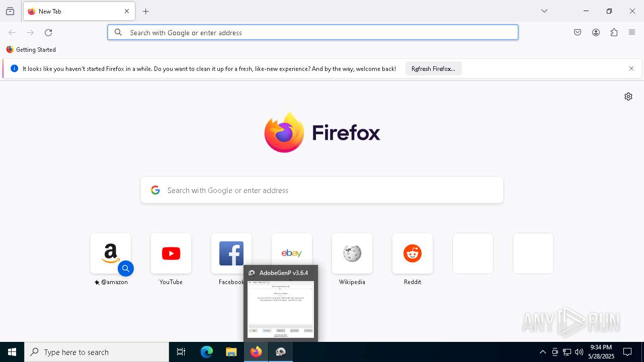Open the YouTube shortcut tile

click(171, 253)
